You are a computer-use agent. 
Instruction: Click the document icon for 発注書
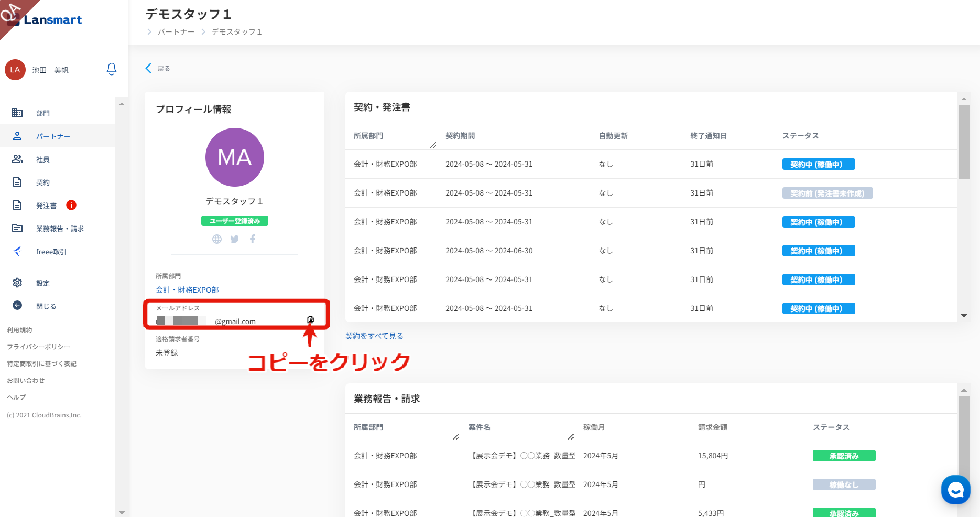click(17, 205)
